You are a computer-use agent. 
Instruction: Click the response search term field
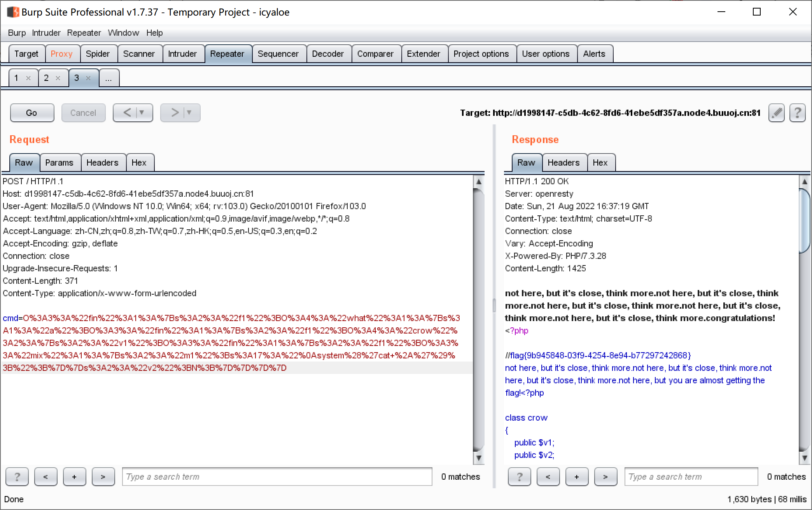(691, 477)
